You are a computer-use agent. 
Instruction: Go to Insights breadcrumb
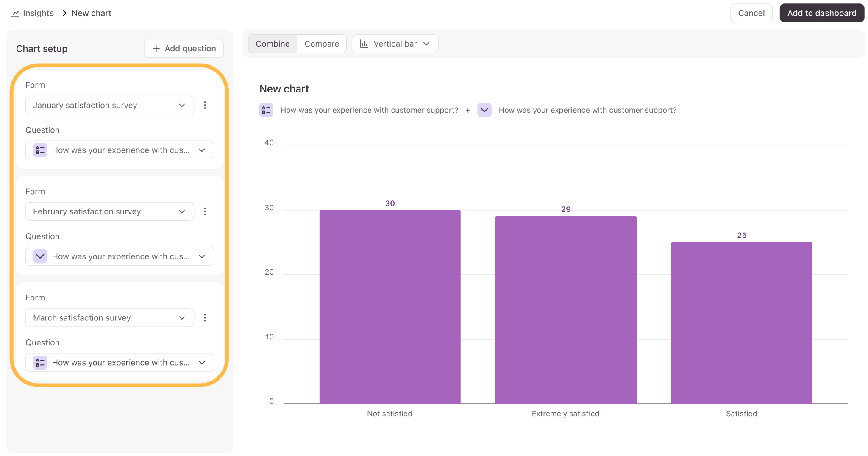38,13
